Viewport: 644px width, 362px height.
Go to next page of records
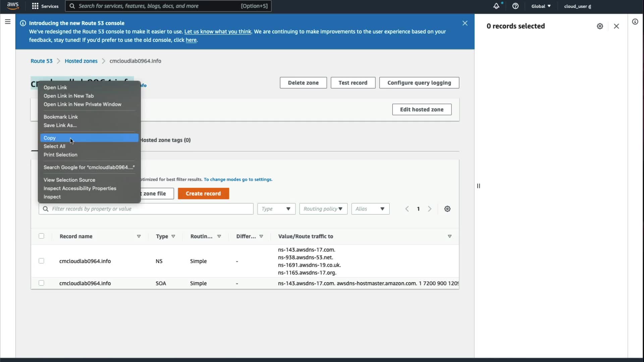[430, 209]
